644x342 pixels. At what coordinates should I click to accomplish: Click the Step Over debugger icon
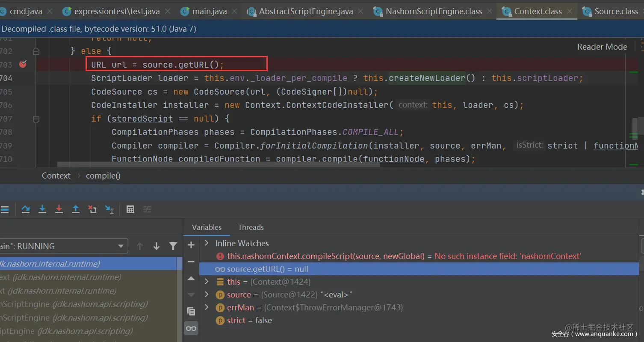[x=26, y=209]
